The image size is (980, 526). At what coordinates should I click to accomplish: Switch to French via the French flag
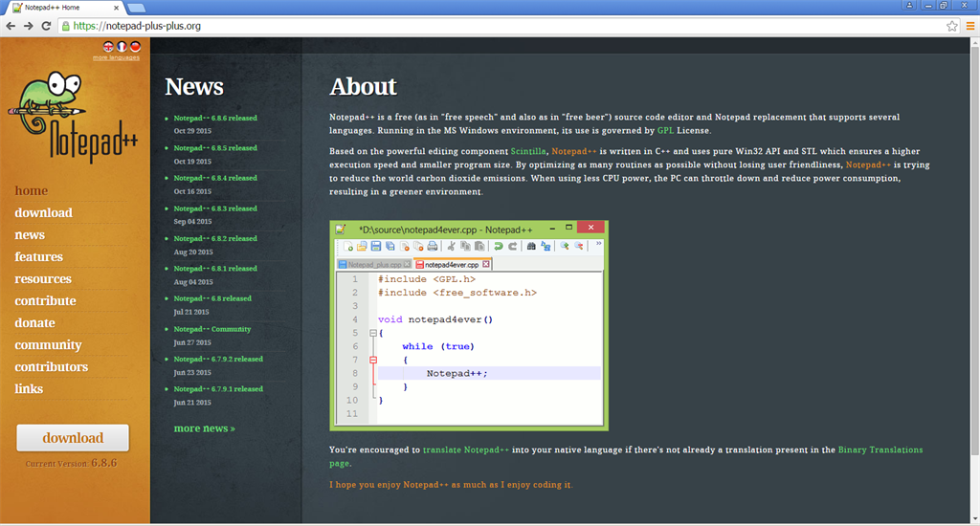pyautogui.click(x=122, y=46)
